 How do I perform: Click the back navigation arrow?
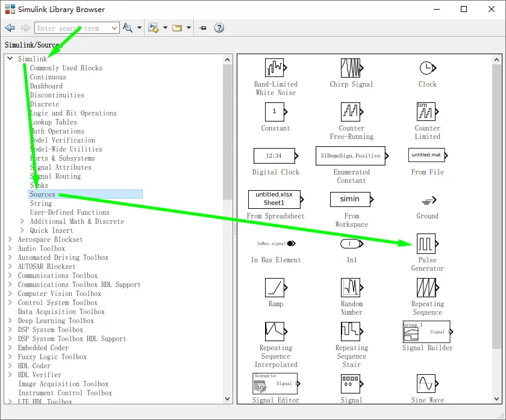pos(10,28)
